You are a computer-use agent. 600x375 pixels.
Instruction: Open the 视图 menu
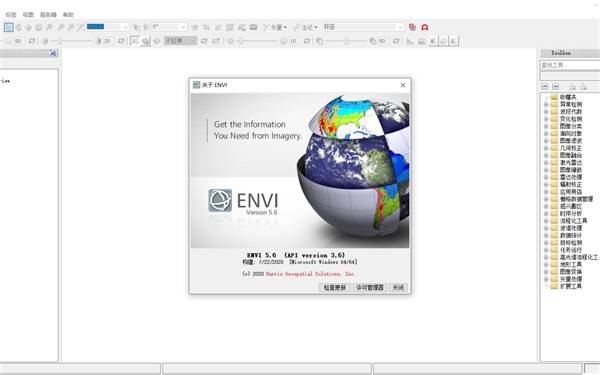point(28,15)
